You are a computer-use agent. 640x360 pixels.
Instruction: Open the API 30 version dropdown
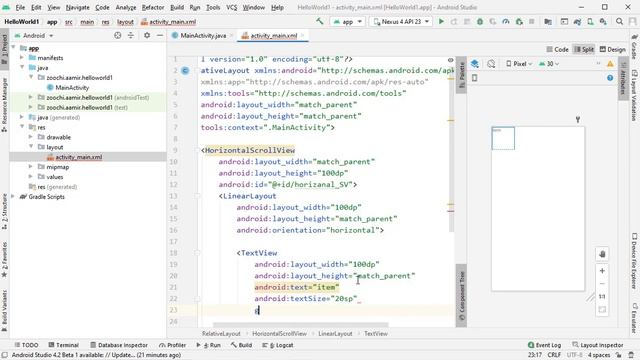(x=549, y=64)
